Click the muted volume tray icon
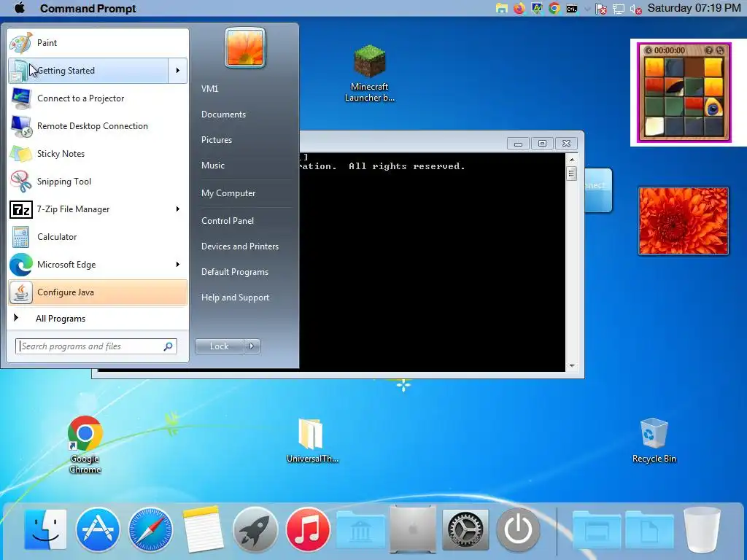Viewport: 747px width, 560px height. [x=636, y=9]
